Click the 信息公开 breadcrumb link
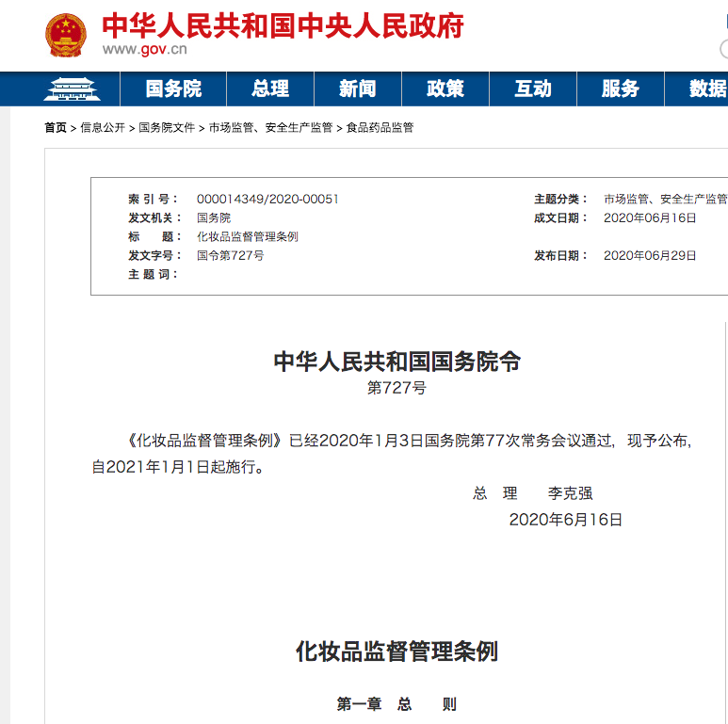 [x=103, y=128]
